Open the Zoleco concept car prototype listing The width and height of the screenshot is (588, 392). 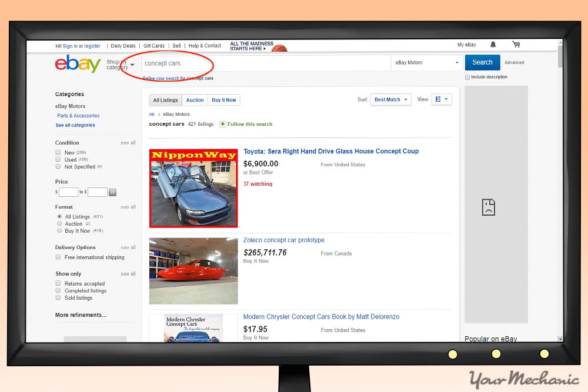pyautogui.click(x=283, y=240)
